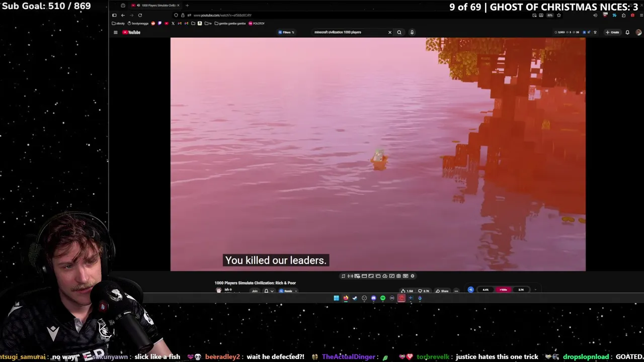Click the Join channel button
Image resolution: width=644 pixels, height=362 pixels.
[255, 291]
